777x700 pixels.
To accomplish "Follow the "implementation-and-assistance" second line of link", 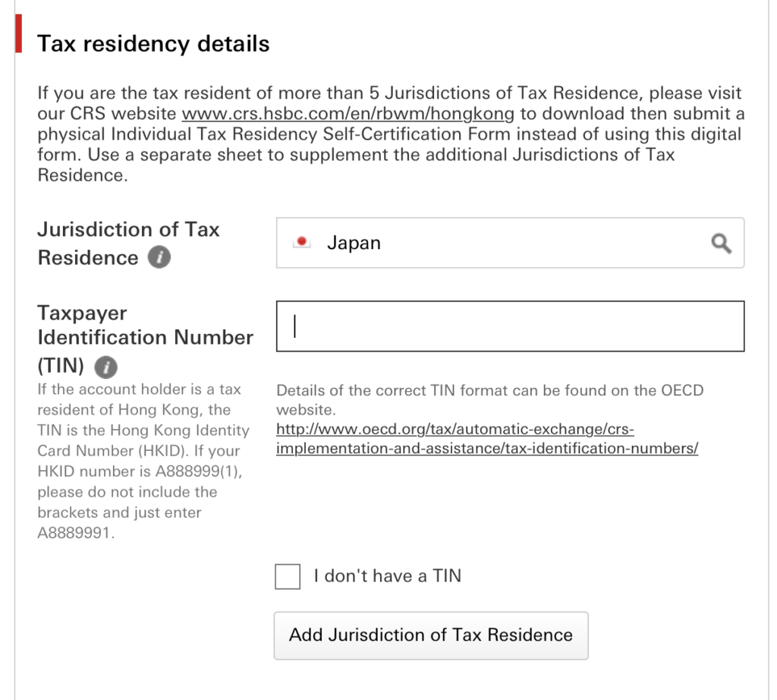I will click(486, 448).
